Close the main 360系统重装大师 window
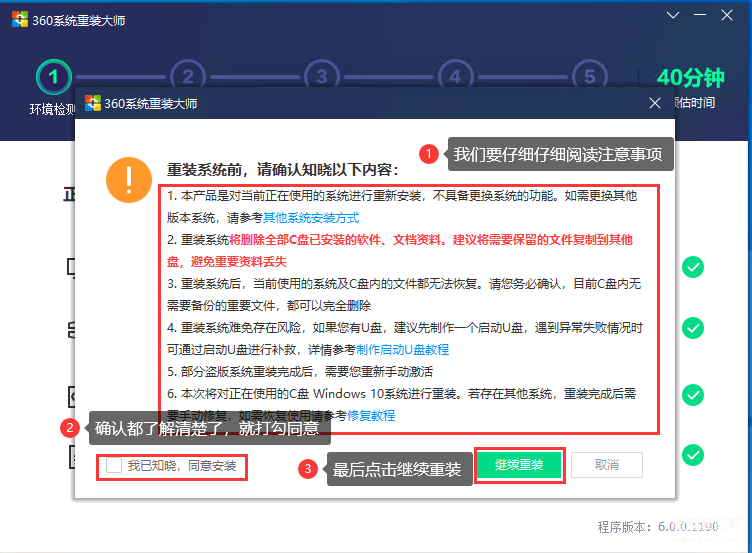This screenshot has width=752, height=553. [727, 15]
